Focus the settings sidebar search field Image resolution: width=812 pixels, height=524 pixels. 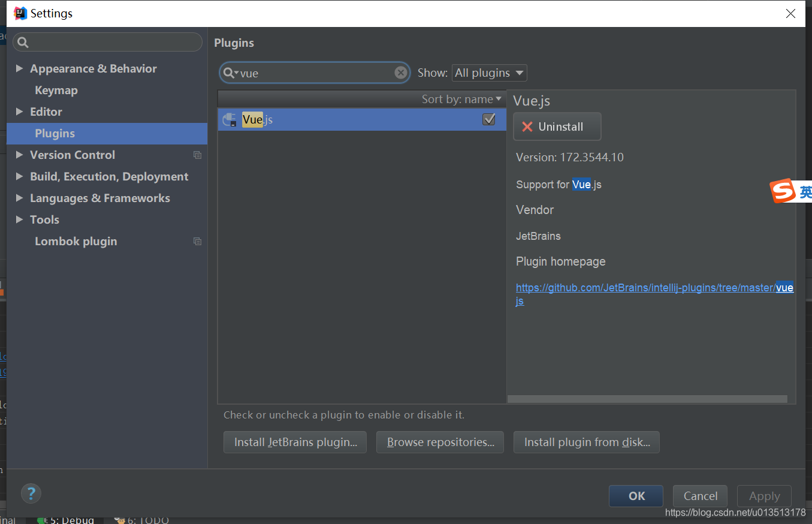(x=108, y=42)
